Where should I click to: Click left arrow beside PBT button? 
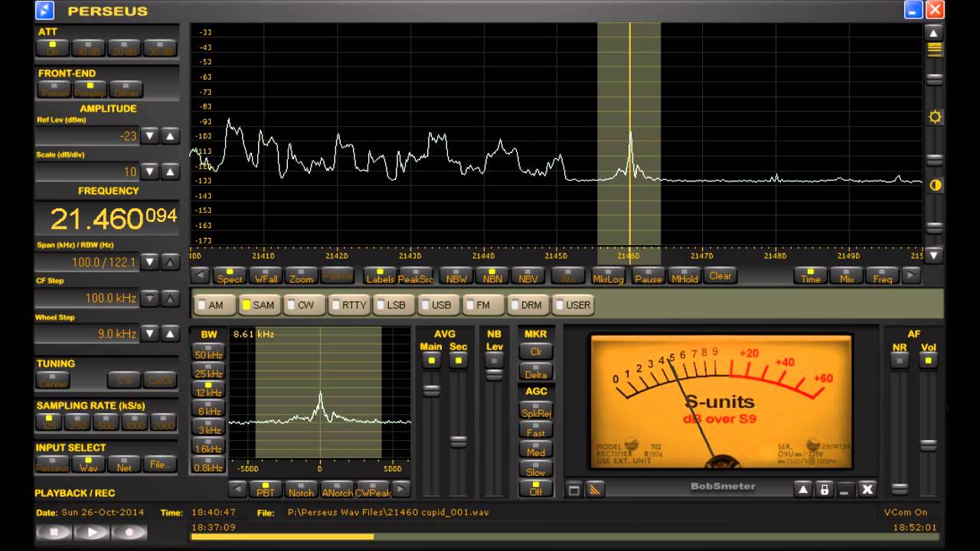click(237, 489)
